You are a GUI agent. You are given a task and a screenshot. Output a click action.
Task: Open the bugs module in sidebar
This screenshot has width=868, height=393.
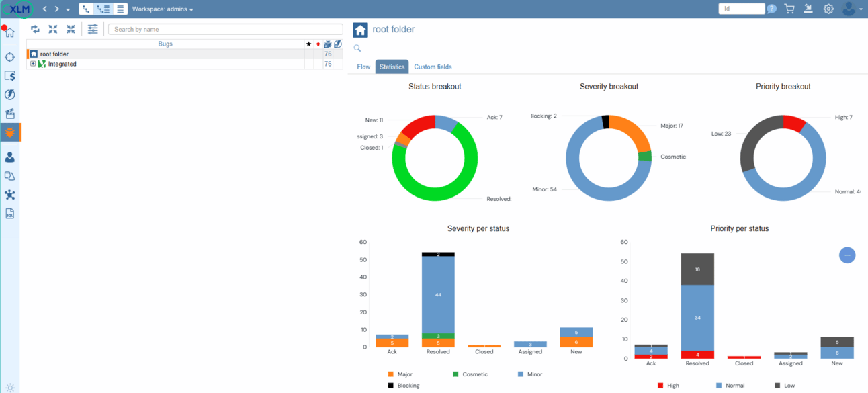pyautogui.click(x=10, y=132)
